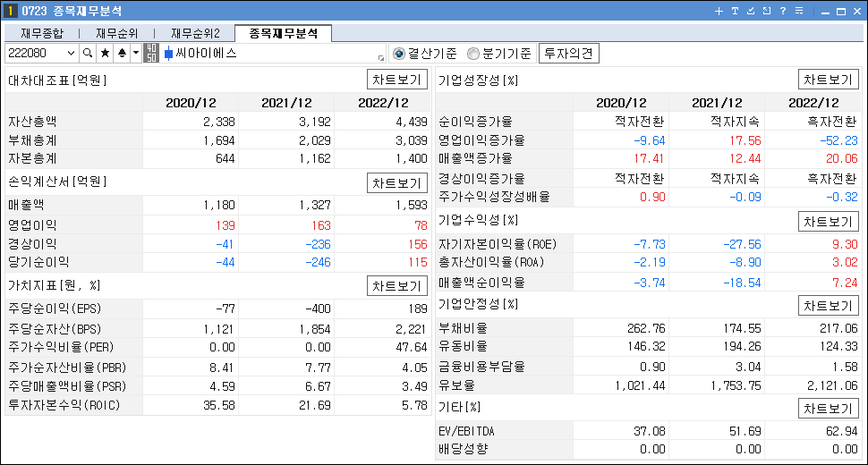Click the 2022/12 유보율 value 2,121.06
The image size is (868, 465).
832,386
